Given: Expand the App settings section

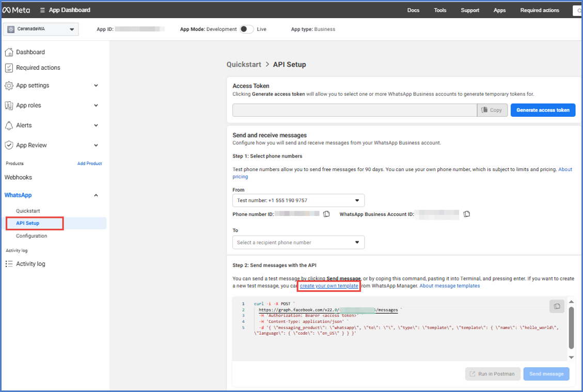Looking at the screenshot, I should (x=96, y=86).
